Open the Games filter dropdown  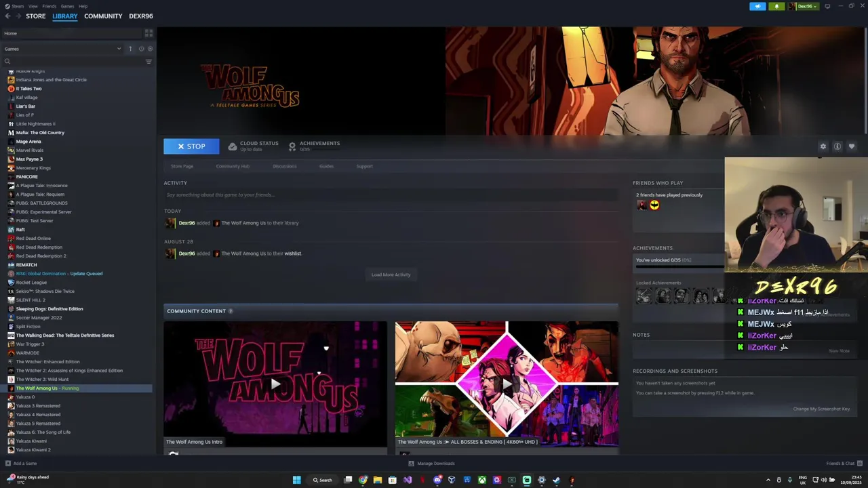62,49
